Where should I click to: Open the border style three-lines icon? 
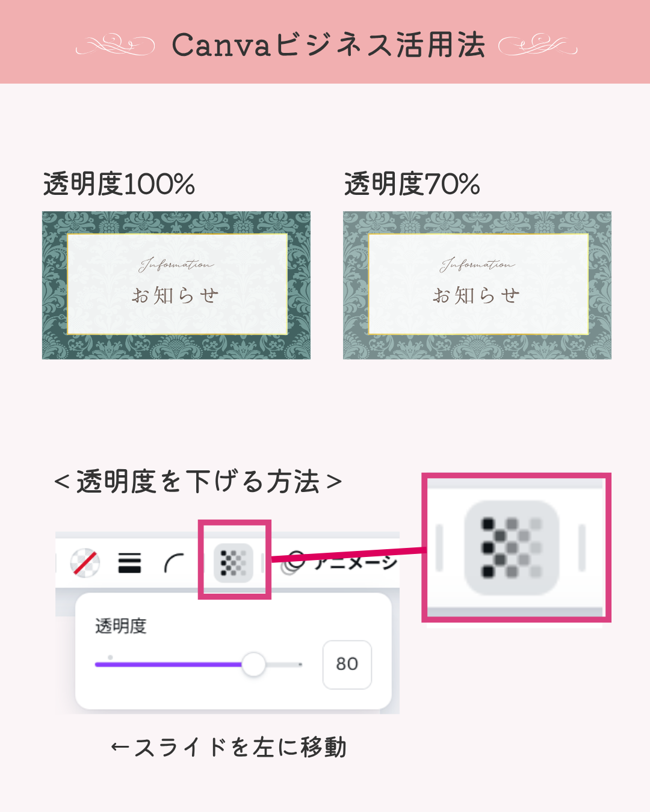click(129, 563)
